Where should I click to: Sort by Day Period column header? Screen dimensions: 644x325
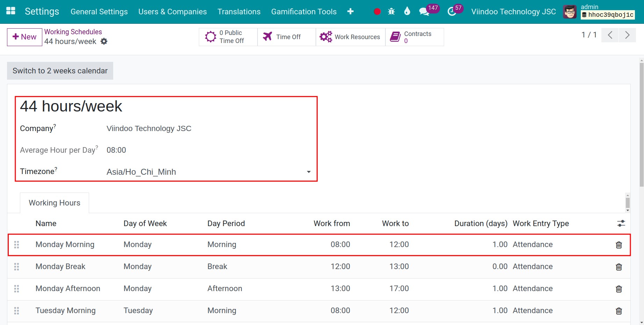(x=226, y=223)
